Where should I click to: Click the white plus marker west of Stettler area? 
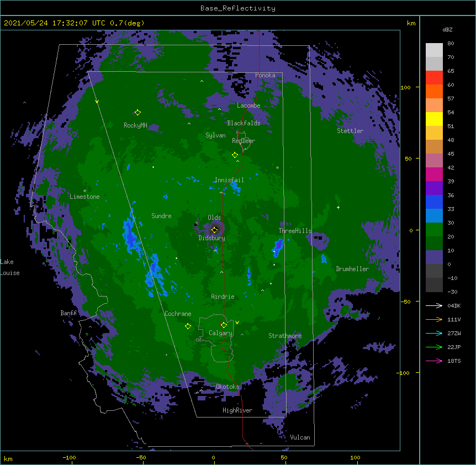(x=338, y=207)
